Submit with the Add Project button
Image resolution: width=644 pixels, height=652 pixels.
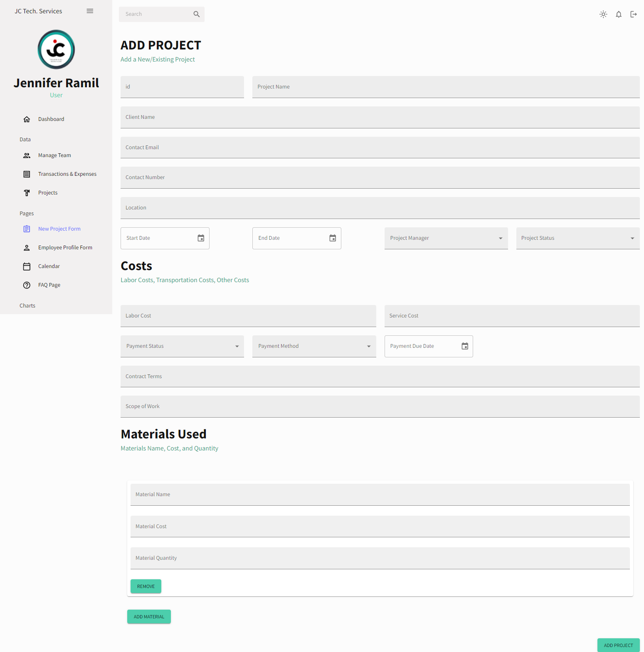click(618, 645)
